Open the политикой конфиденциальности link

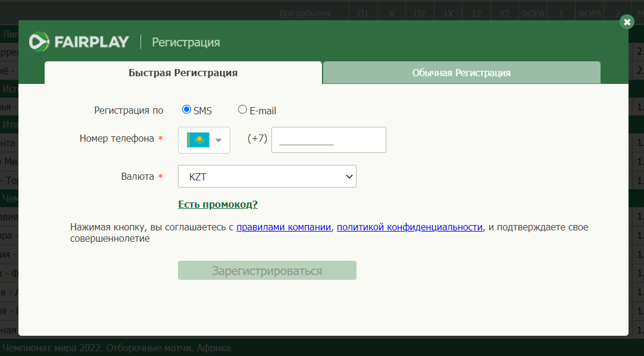coord(409,227)
